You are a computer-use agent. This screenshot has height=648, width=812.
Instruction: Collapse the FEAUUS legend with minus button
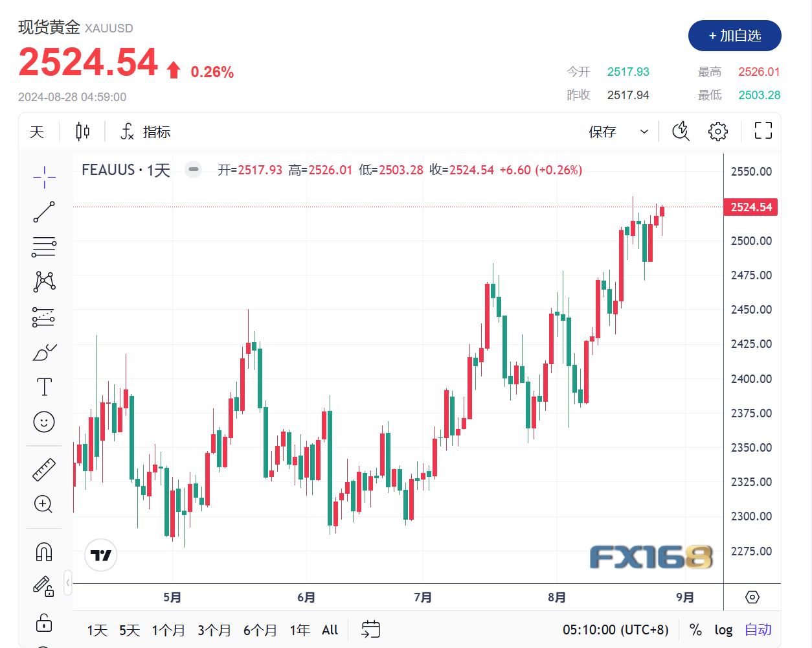(x=193, y=170)
